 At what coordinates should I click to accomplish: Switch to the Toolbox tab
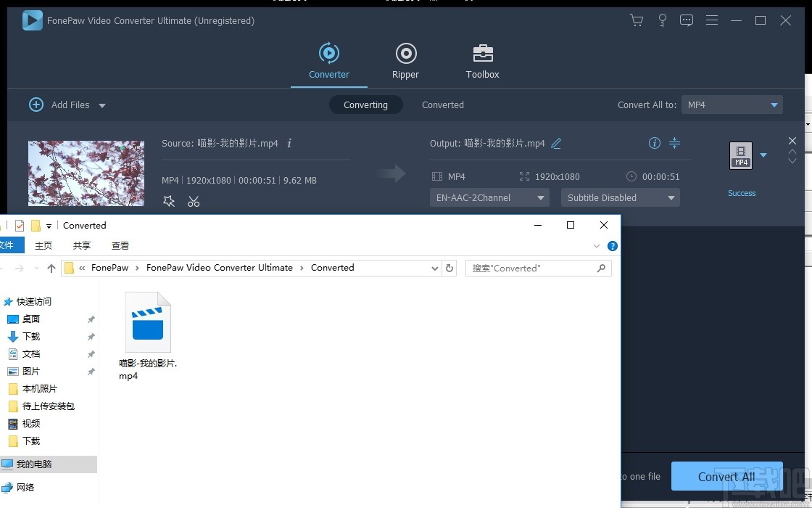pos(482,60)
